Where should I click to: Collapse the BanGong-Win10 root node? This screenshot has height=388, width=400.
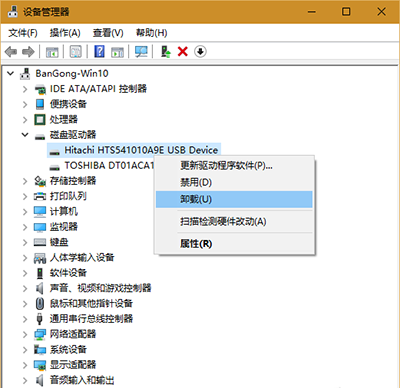pyautogui.click(x=11, y=73)
